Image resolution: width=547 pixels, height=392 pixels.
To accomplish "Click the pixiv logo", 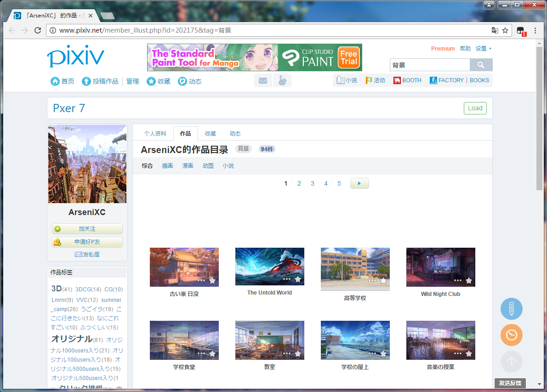I will [x=76, y=56].
